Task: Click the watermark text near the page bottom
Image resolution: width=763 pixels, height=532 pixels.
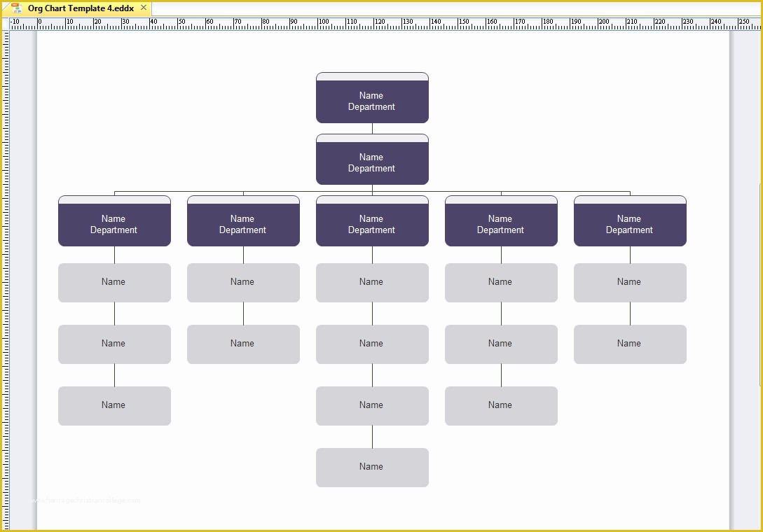Action: click(x=85, y=500)
